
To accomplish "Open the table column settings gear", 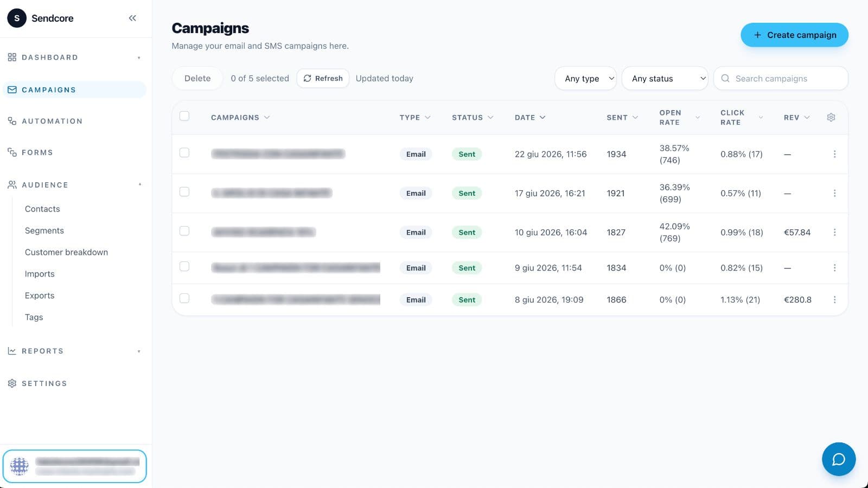I will pos(831,117).
